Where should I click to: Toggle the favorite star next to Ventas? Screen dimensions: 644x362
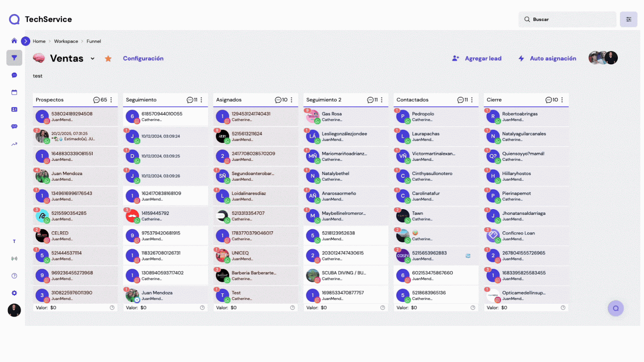[x=108, y=59]
